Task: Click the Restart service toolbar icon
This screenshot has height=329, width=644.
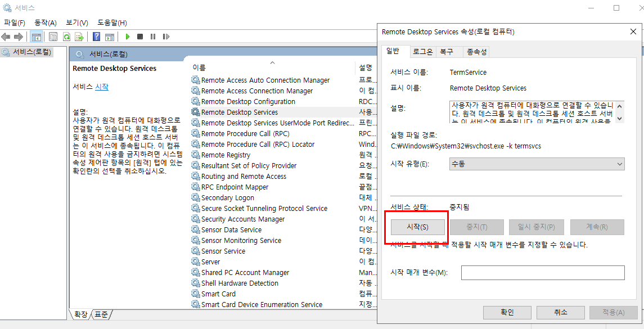Action: click(x=166, y=37)
